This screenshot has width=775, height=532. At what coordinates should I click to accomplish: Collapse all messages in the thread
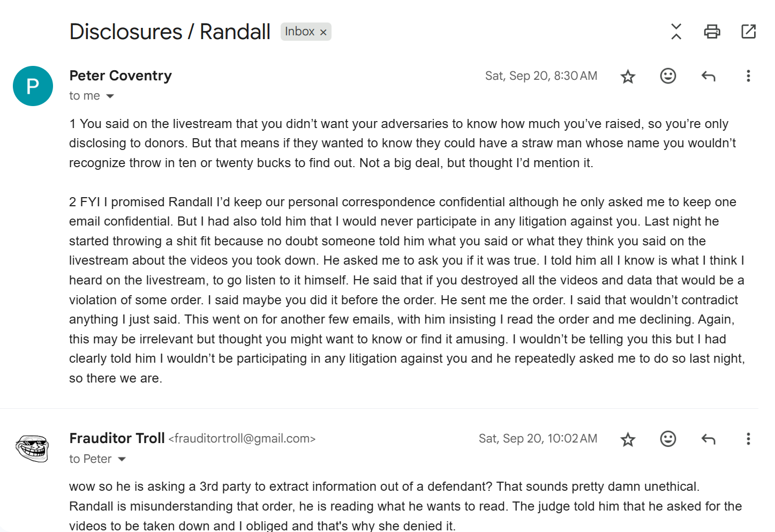point(676,32)
